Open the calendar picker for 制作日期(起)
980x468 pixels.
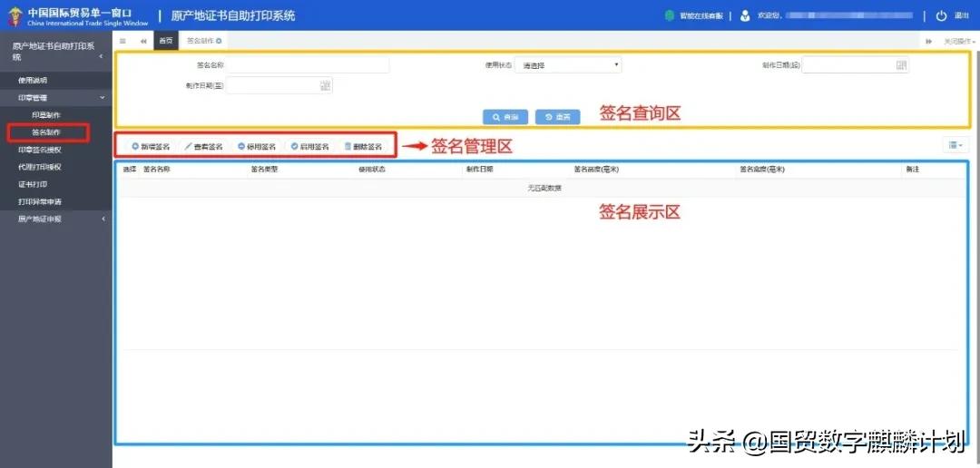pos(901,65)
